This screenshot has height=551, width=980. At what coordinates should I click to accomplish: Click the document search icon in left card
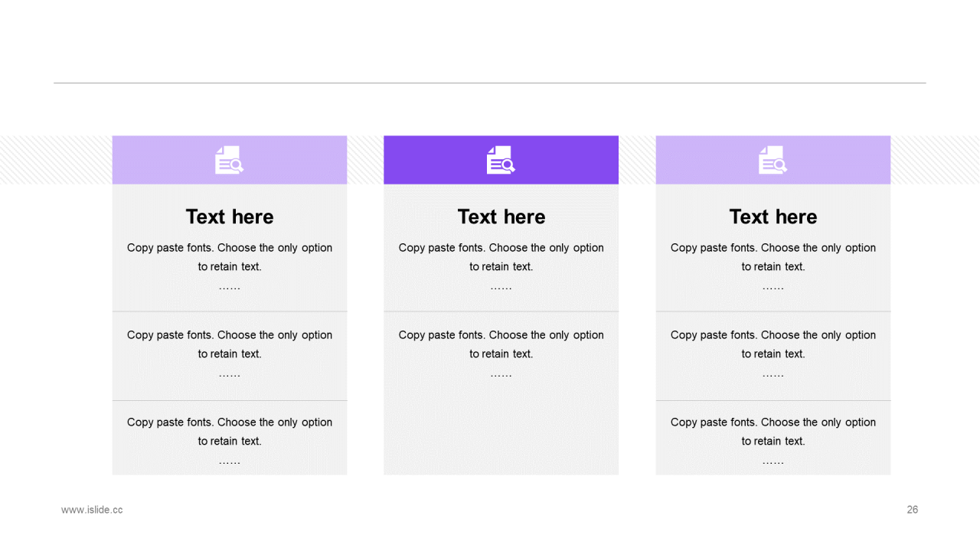click(229, 160)
